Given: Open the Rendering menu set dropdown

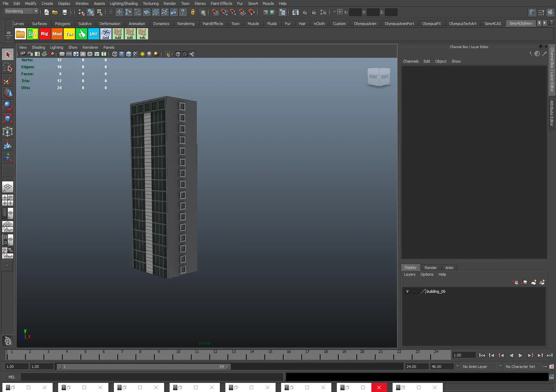Looking at the screenshot, I should point(21,11).
